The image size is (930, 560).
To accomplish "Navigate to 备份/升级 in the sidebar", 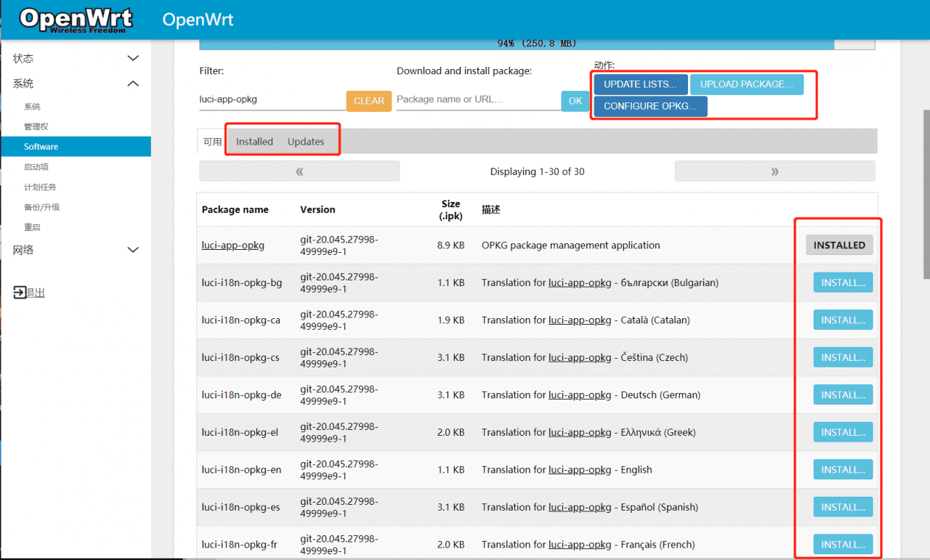I will tap(42, 206).
